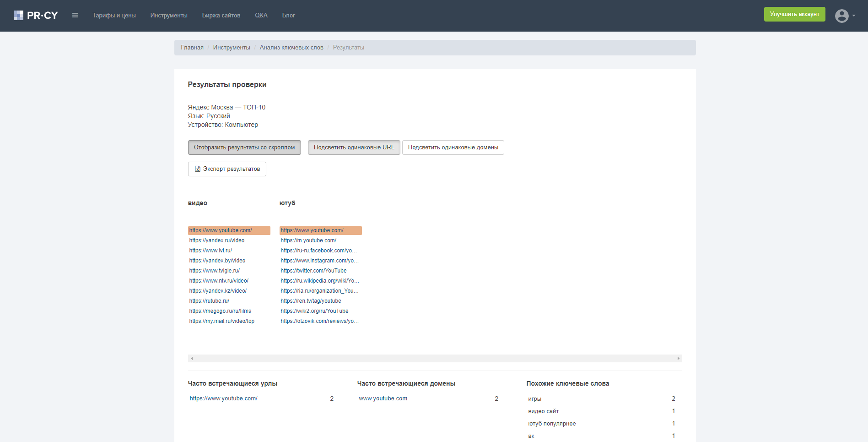Toggle Подсветить одинаковые URL
Screen dimensions: 868x442
click(x=354, y=147)
